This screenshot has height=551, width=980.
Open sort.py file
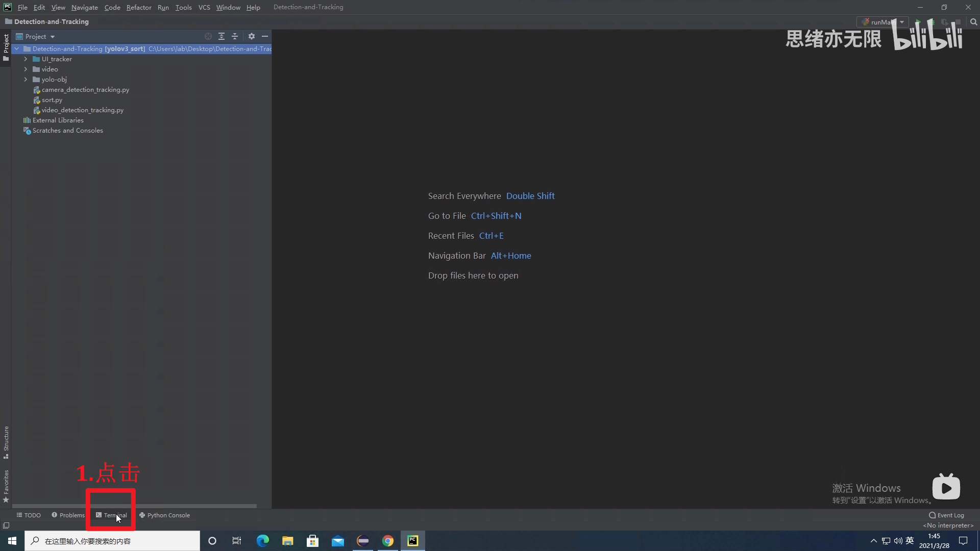52,99
